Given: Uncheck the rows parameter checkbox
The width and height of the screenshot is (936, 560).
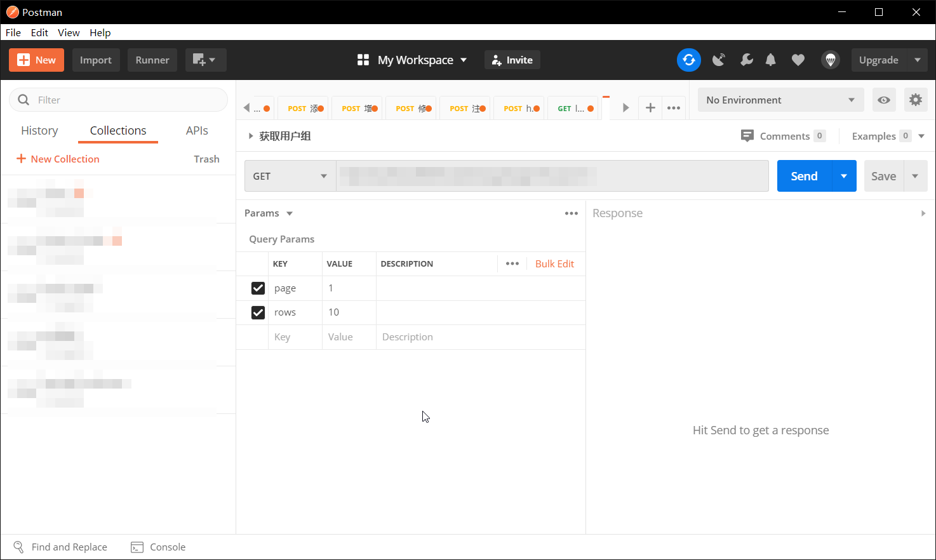Looking at the screenshot, I should point(258,312).
